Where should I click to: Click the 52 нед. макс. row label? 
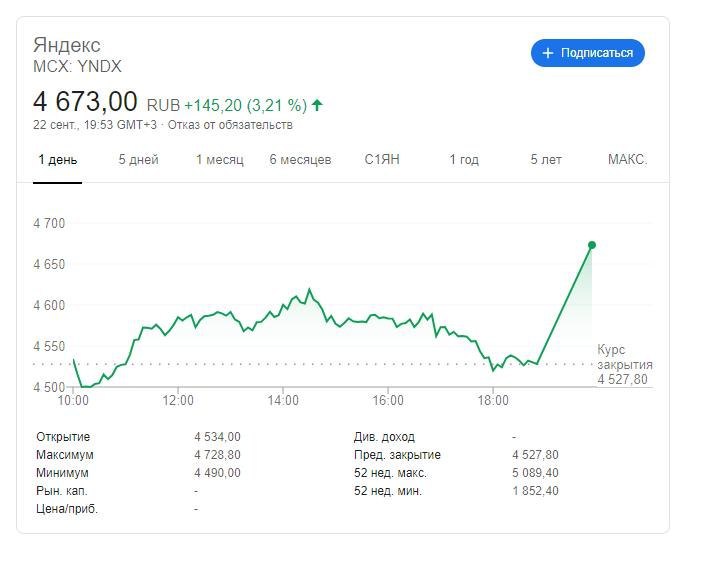390,473
